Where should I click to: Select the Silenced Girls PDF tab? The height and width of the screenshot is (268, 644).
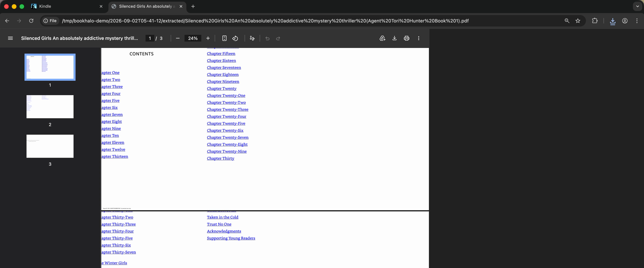(147, 6)
